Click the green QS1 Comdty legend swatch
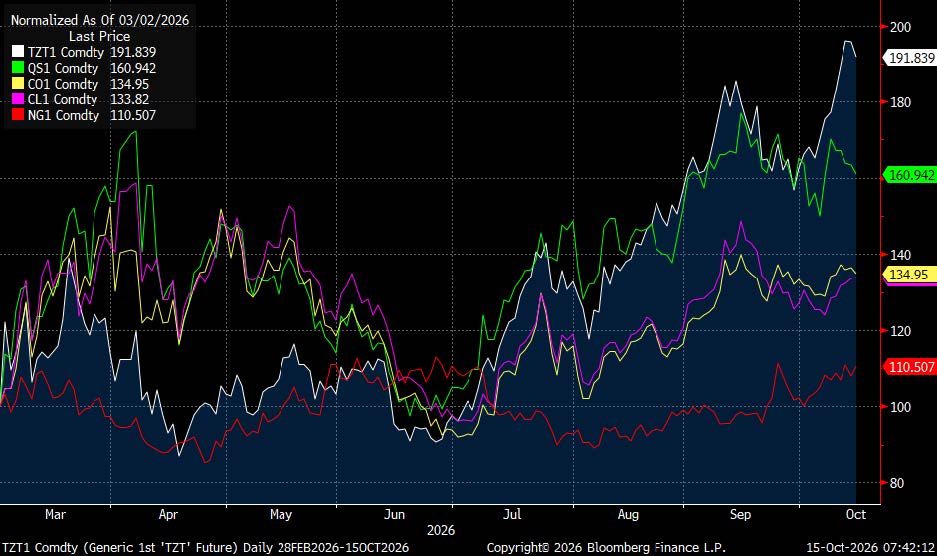 (x=18, y=68)
